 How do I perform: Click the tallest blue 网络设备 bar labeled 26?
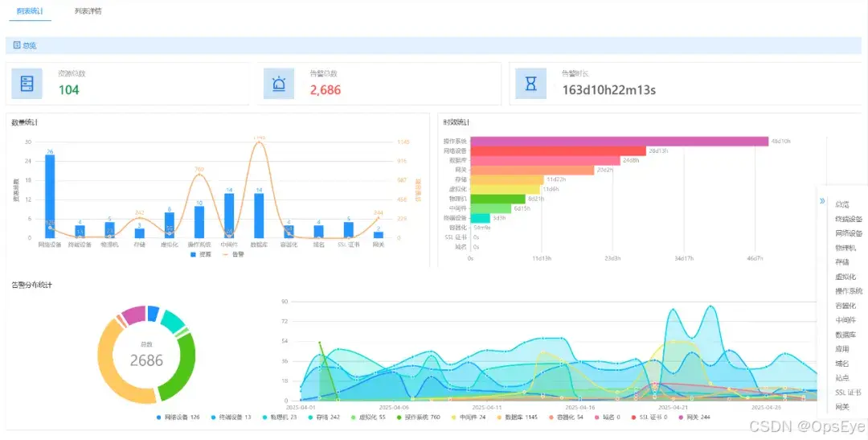point(50,196)
